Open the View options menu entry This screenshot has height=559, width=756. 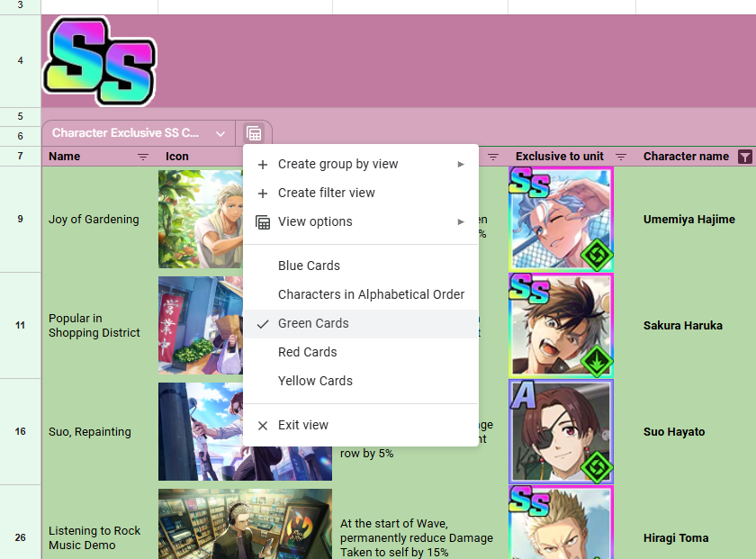click(361, 221)
